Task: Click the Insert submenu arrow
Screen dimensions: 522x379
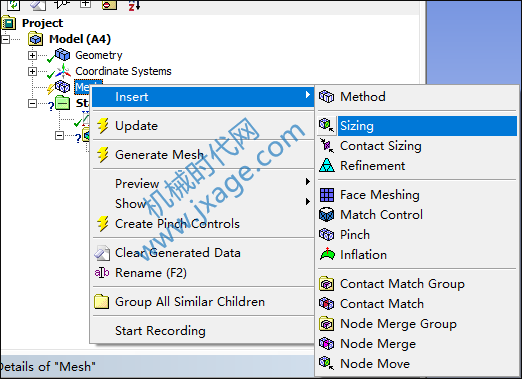Action: [308, 95]
